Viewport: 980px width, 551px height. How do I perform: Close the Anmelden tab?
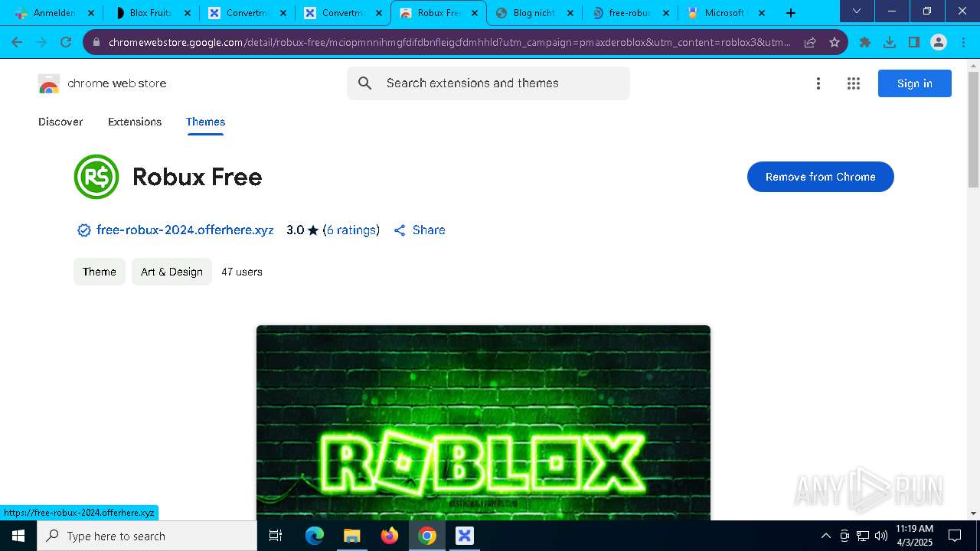coord(91,13)
